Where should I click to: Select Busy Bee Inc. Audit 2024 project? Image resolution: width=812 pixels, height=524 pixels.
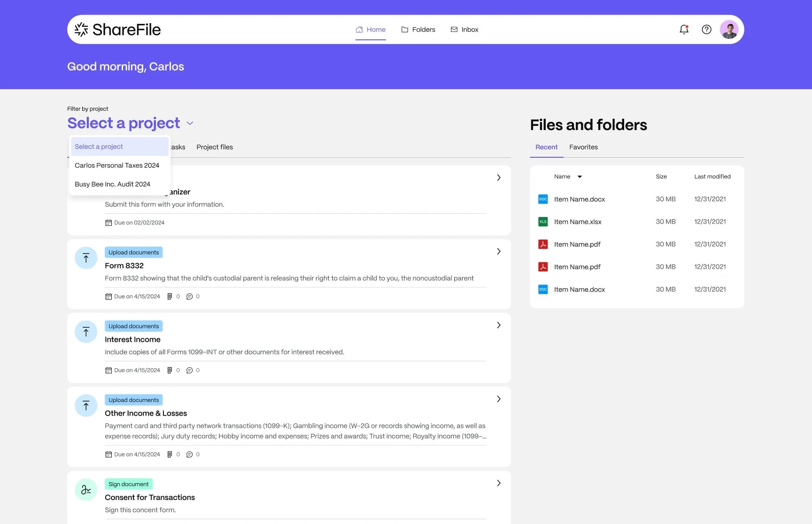tap(113, 184)
